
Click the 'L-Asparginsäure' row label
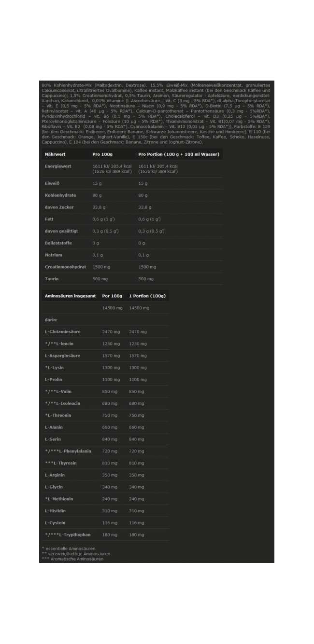(63, 356)
